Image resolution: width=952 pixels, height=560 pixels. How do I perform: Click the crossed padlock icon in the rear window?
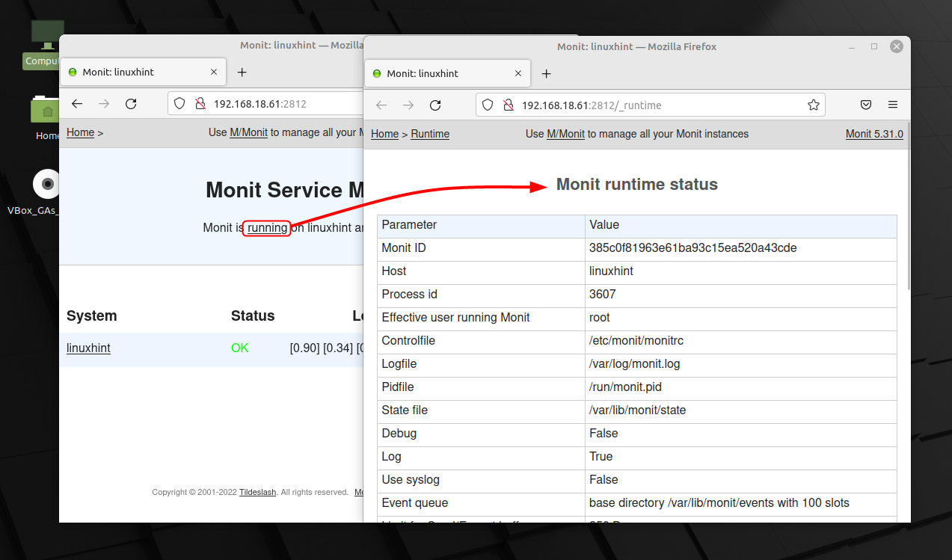point(200,104)
